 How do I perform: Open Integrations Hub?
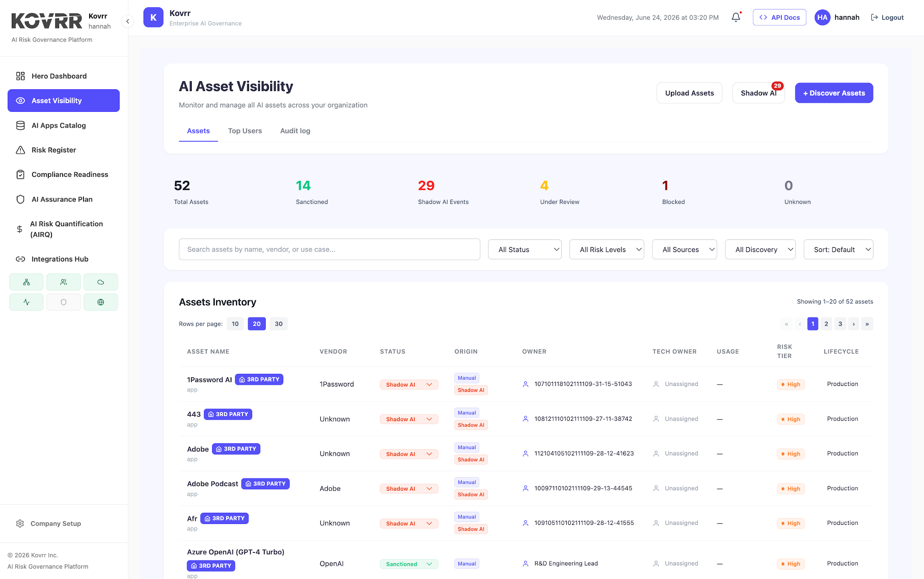[64, 259]
